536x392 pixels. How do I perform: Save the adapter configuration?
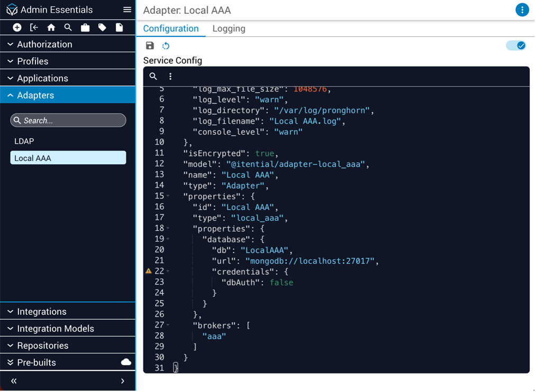(x=150, y=46)
